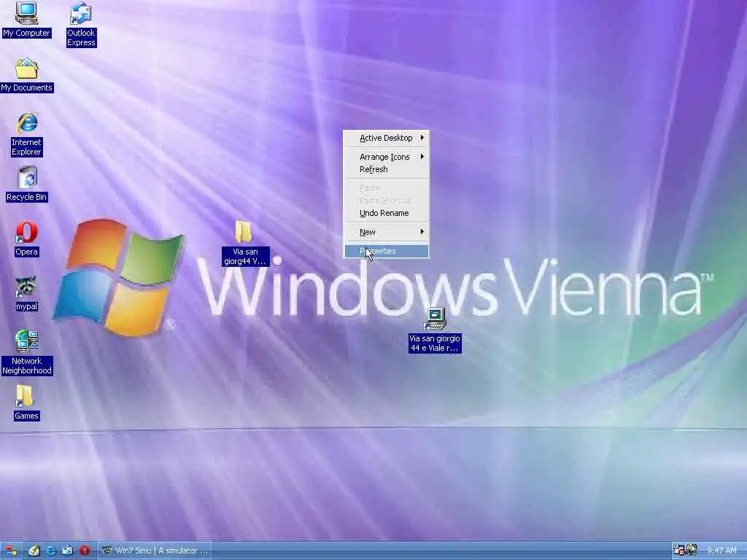Screen dimensions: 747x560
Task: Click the 'Recycle Bin' icon label
Action: tap(27, 197)
